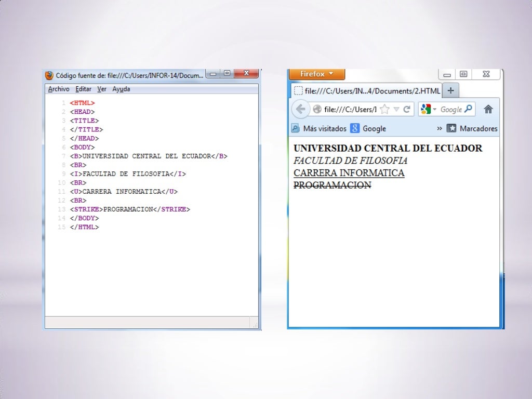This screenshot has width=532, height=399.
Task: Click source line with FACULTAD DE FILOSOFIA
Action: pyautogui.click(x=128, y=174)
